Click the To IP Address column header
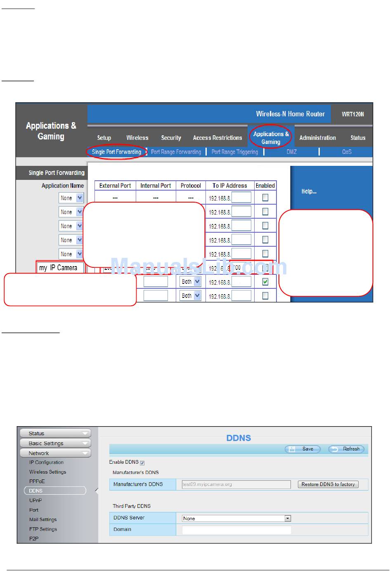 click(229, 186)
